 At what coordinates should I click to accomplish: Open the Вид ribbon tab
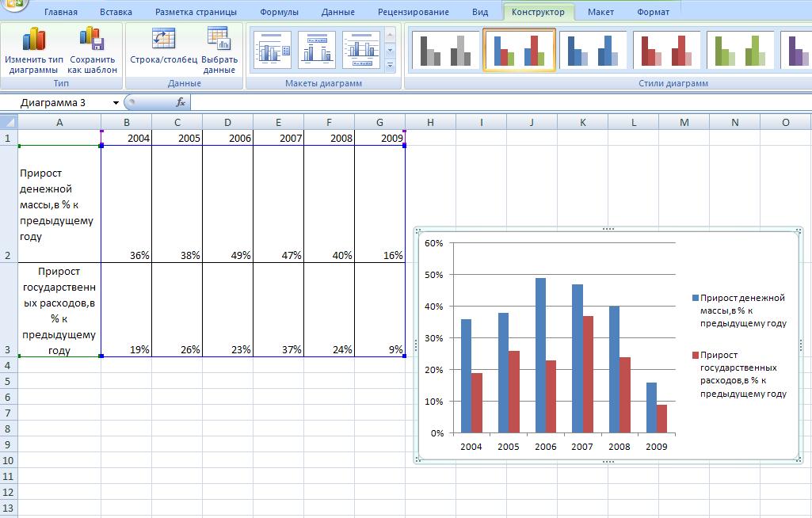[x=480, y=12]
